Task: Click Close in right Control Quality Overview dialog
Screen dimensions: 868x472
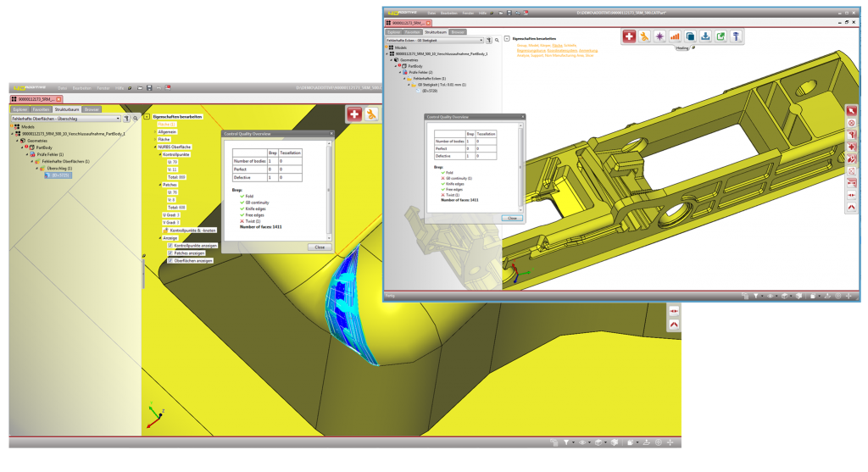Action: 512,218
